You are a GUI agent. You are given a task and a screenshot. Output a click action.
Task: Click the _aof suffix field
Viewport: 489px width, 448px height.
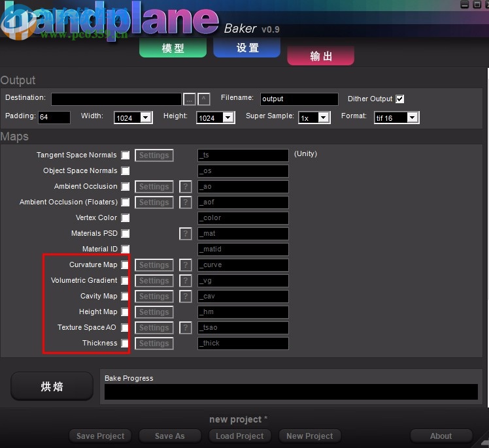(x=243, y=202)
